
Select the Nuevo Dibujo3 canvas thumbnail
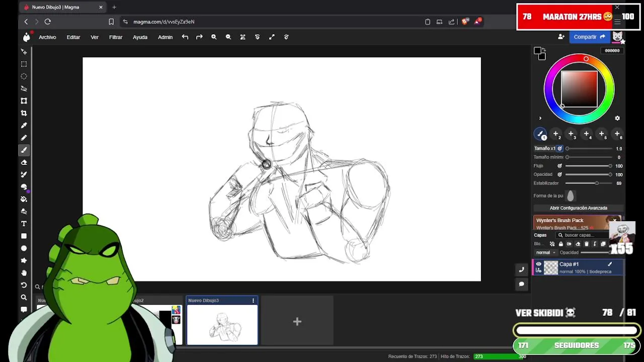(222, 324)
